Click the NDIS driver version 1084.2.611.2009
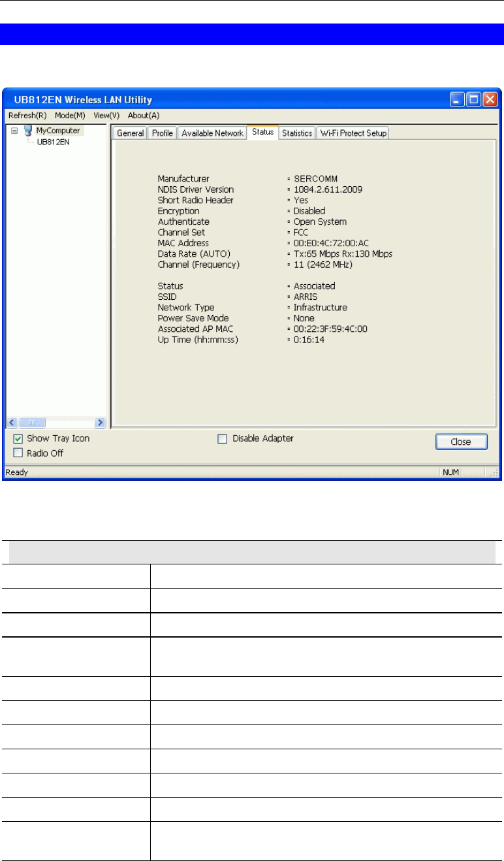Viewport: 504px width, 861px height. 328,189
